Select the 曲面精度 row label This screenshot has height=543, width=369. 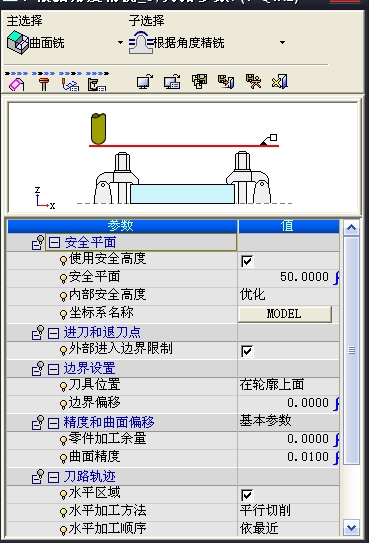click(x=94, y=457)
